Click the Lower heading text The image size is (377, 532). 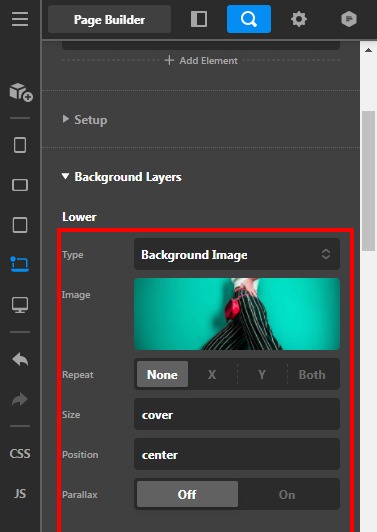tap(79, 217)
